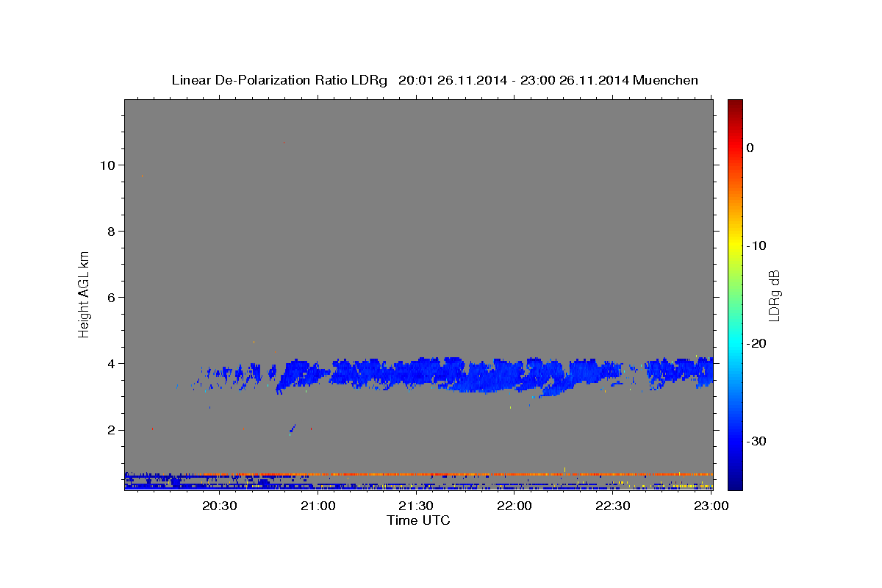Click the dark red top of the colorbar
Screen dimensions: 882x588
(x=735, y=105)
